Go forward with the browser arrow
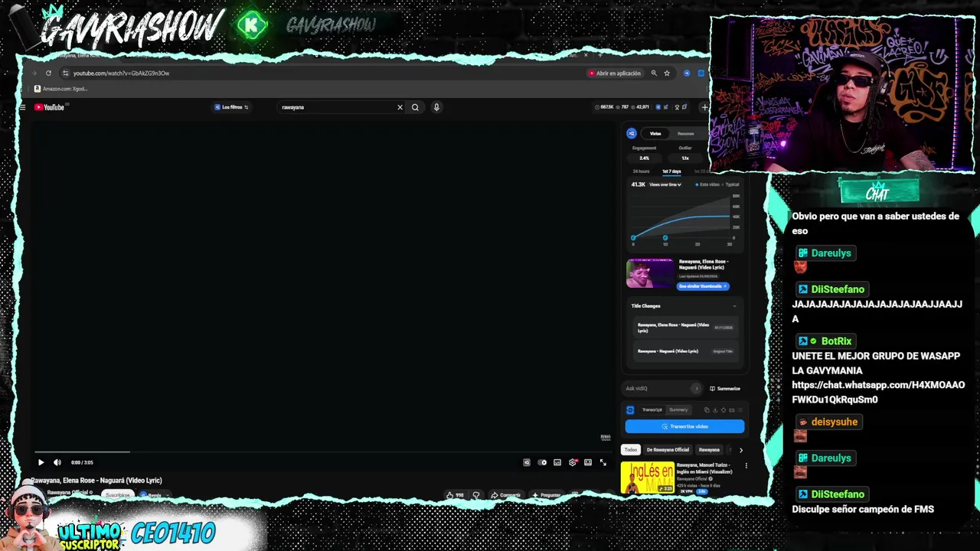 pos(34,73)
